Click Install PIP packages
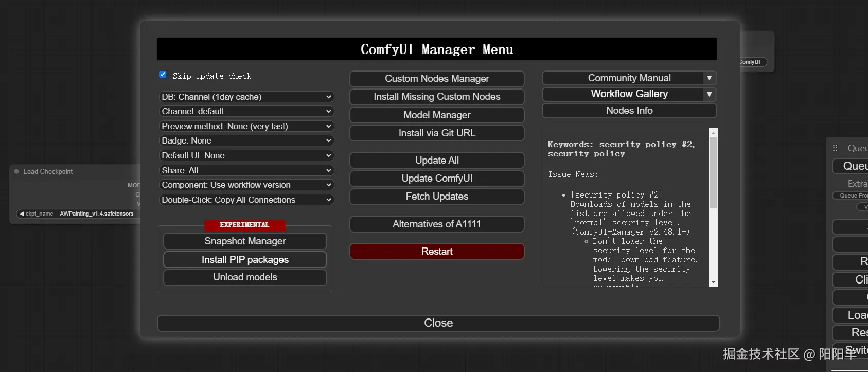The height and width of the screenshot is (372, 868). click(245, 260)
